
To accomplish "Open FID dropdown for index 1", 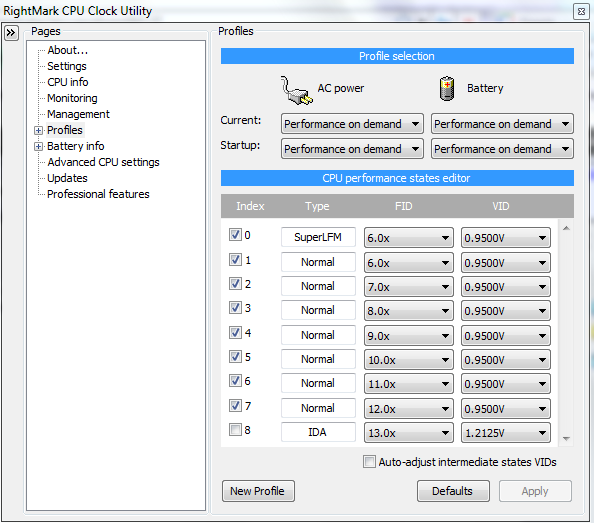I will click(409, 263).
